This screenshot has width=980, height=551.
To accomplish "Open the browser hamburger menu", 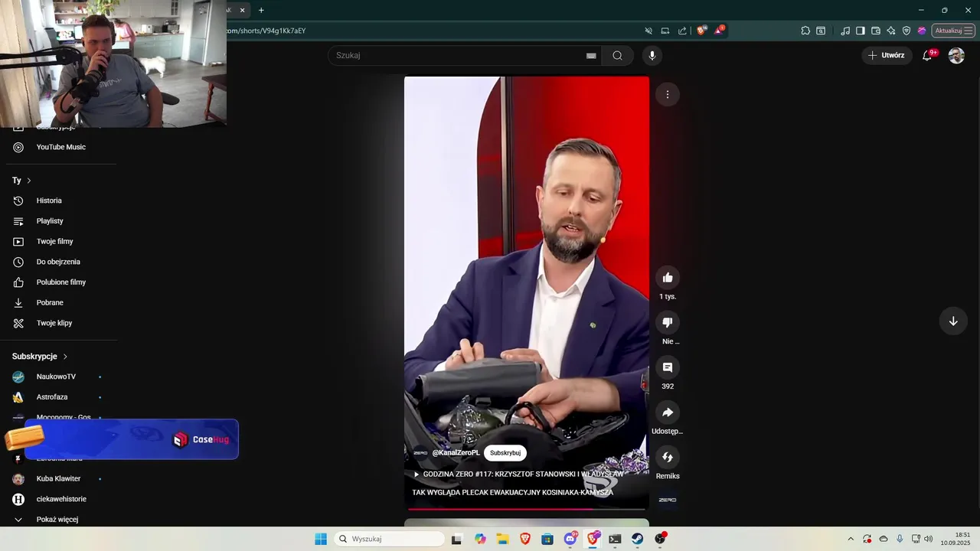I will [x=969, y=31].
